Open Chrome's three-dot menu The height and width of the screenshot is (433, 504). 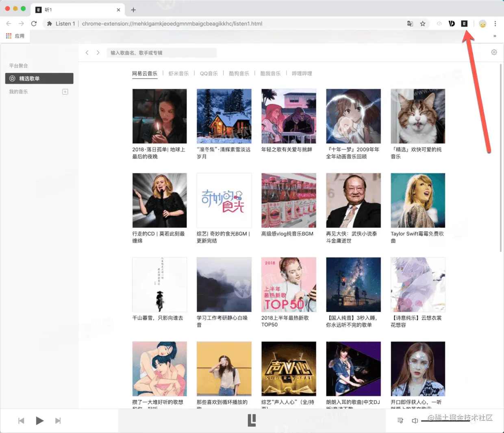click(x=495, y=24)
